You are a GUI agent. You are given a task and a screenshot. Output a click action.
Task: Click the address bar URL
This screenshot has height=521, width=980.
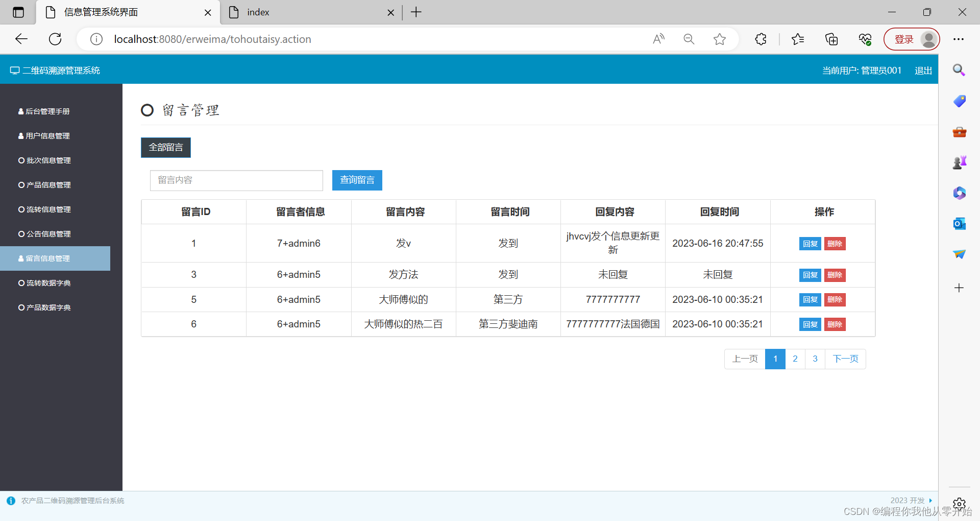(212, 39)
